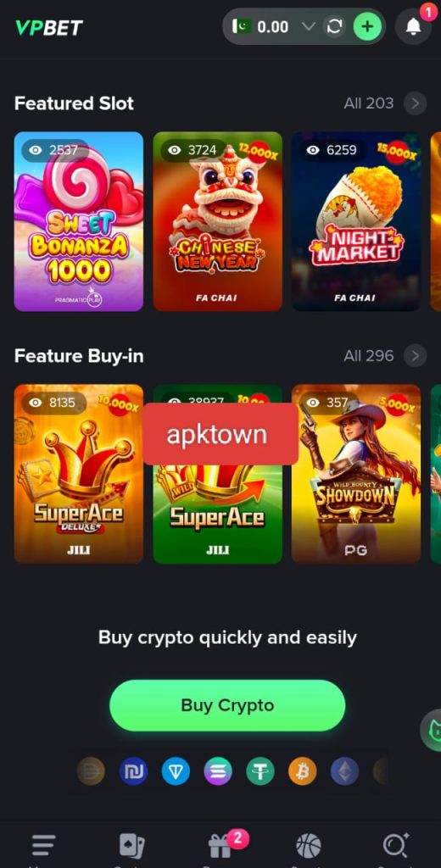Open the casino cards tab icon
441x868 pixels.
pyautogui.click(x=131, y=847)
